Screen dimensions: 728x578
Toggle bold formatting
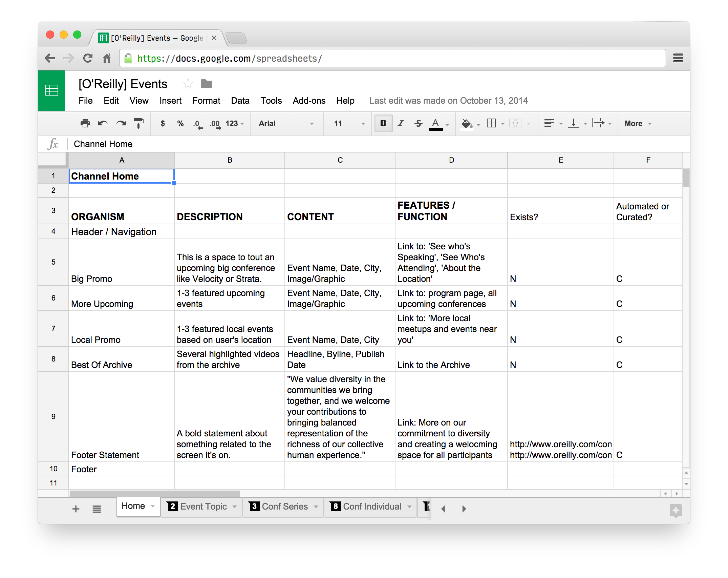click(x=383, y=123)
